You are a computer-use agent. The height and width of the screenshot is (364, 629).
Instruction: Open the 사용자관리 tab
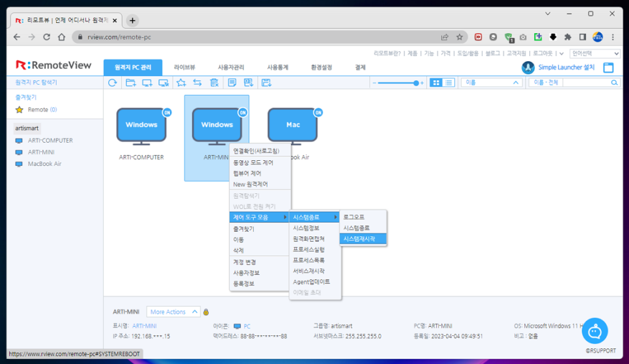coord(231,68)
